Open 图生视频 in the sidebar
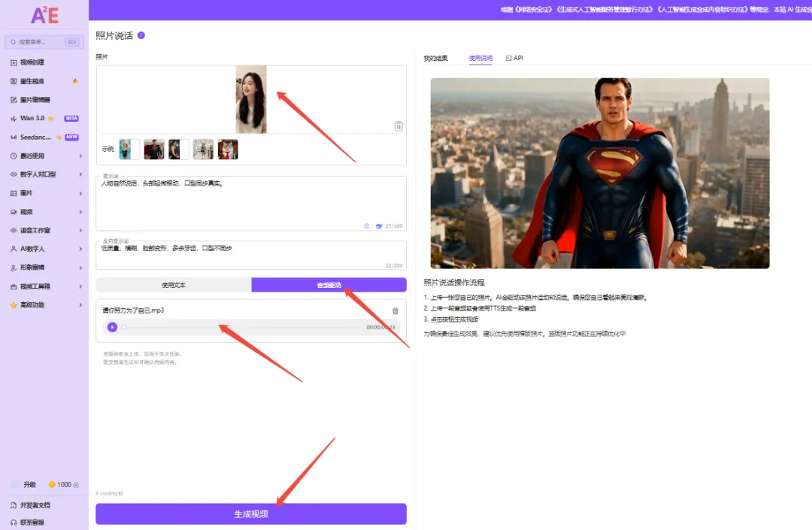812x530 pixels. pyautogui.click(x=32, y=81)
